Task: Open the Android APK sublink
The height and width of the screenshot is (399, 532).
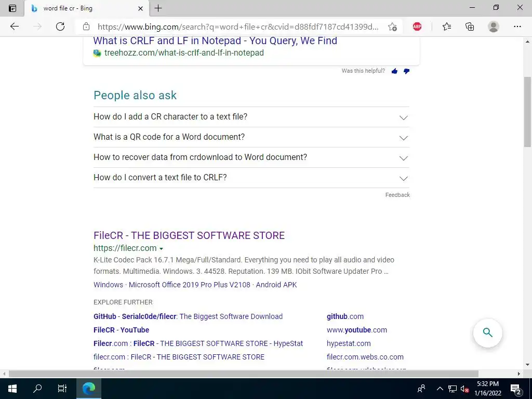Action: click(276, 285)
